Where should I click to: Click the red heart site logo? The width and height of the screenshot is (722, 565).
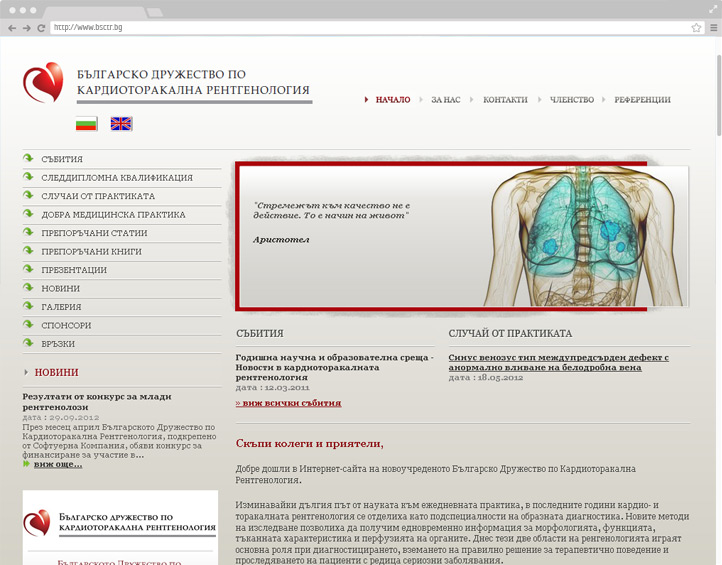click(43, 82)
